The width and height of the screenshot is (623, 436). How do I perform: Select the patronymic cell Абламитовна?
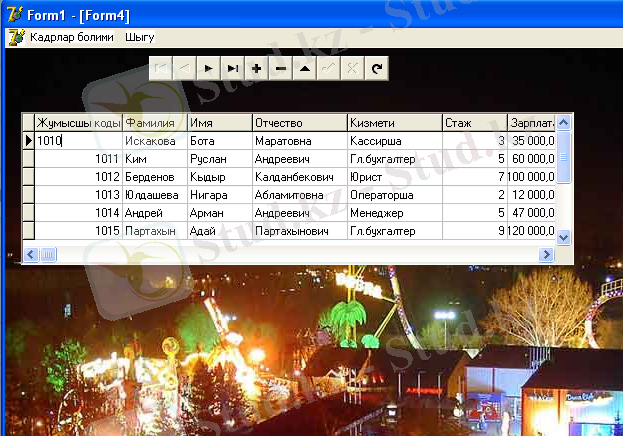tap(300, 195)
